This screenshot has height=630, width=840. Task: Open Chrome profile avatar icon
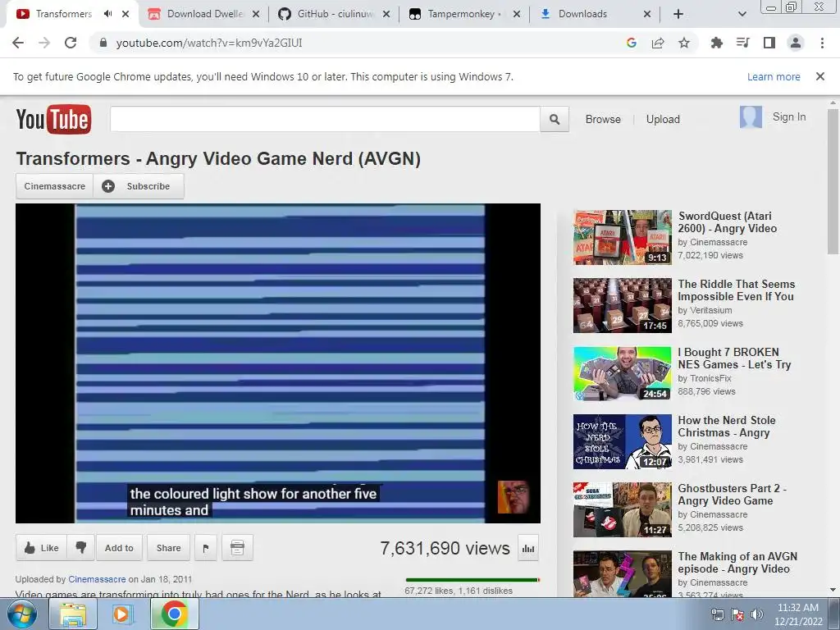pyautogui.click(x=796, y=43)
